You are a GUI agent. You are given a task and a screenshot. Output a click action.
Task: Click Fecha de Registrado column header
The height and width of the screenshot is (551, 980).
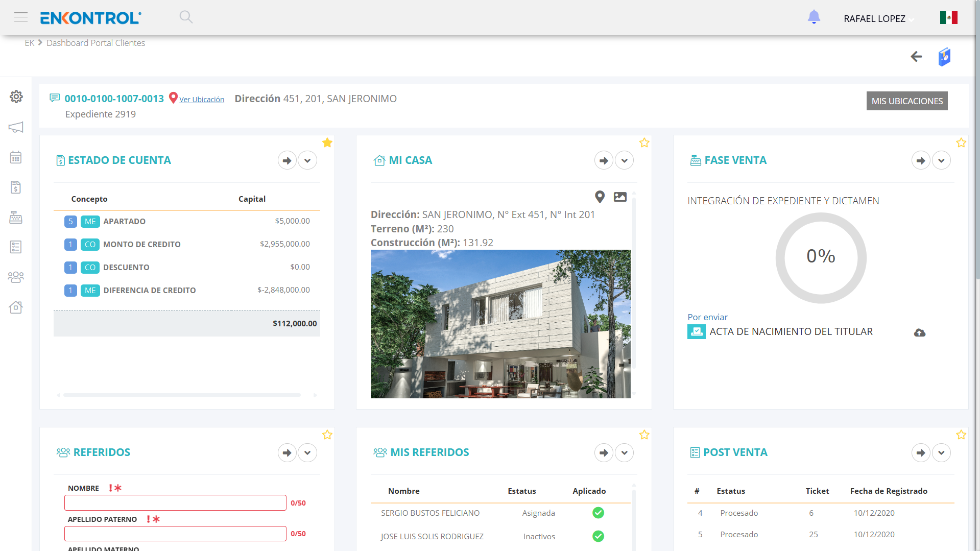point(889,491)
